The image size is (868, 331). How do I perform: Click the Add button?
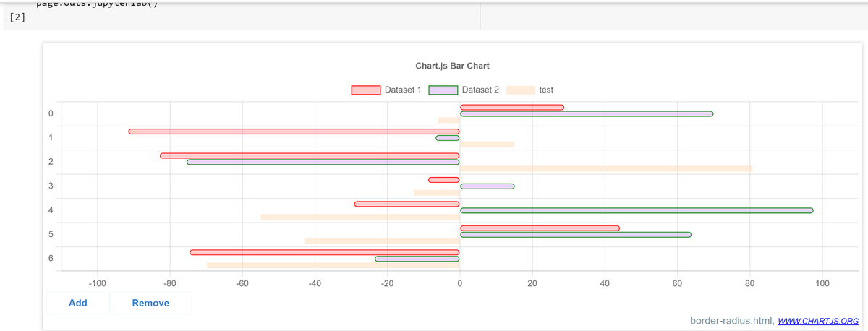click(77, 303)
